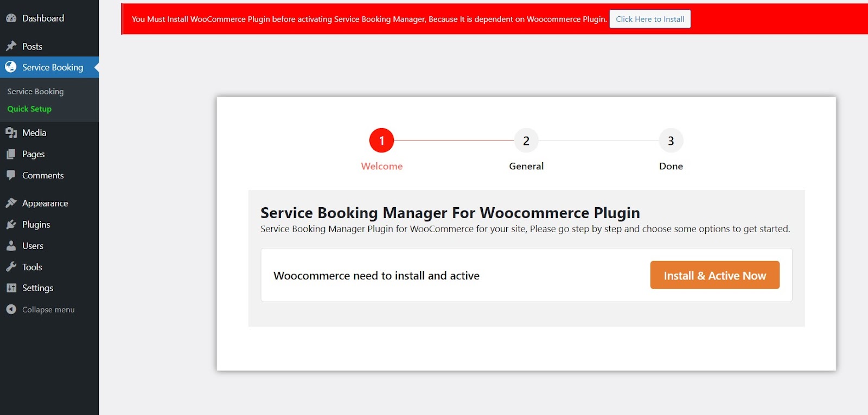The image size is (868, 415).
Task: Click the Click Here to Install button
Action: point(650,19)
